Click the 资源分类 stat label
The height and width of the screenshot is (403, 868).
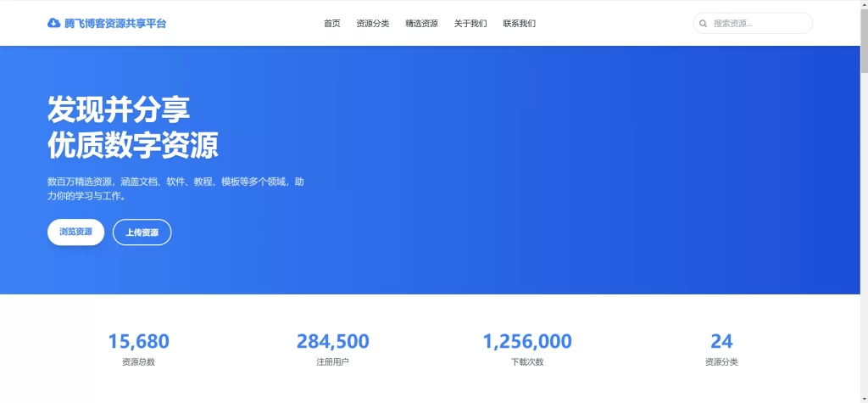721,362
